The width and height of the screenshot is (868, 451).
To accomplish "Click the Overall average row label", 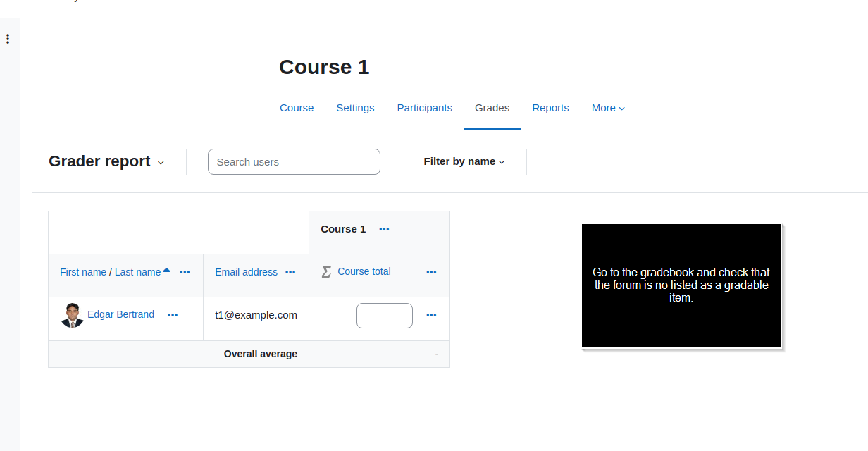I will (x=261, y=354).
